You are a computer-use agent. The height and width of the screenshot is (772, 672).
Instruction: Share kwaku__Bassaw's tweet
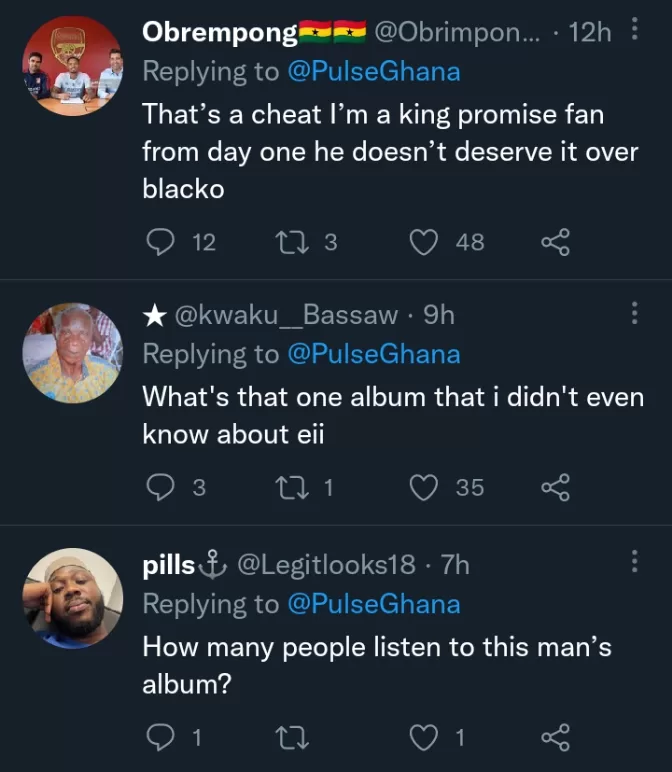[x=555, y=487]
